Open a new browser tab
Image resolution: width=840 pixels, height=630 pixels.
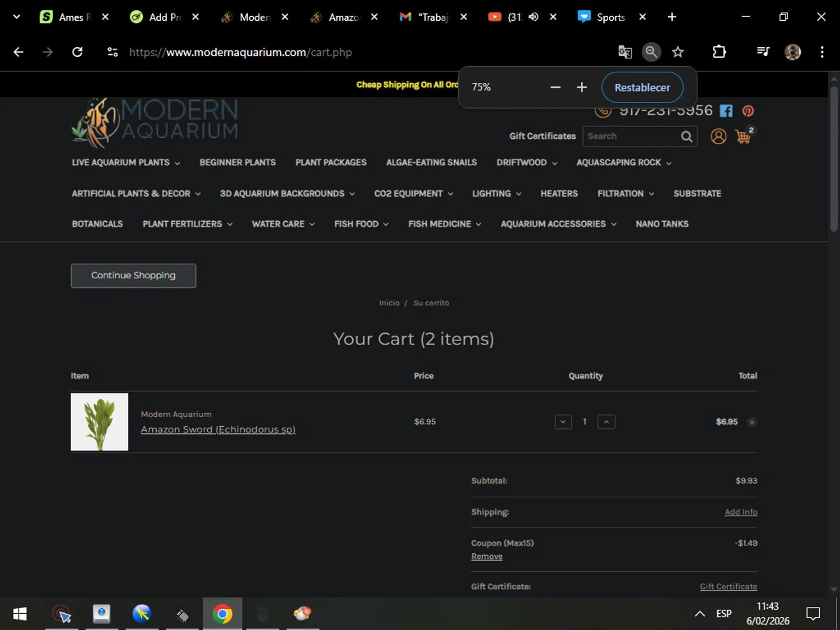point(672,17)
